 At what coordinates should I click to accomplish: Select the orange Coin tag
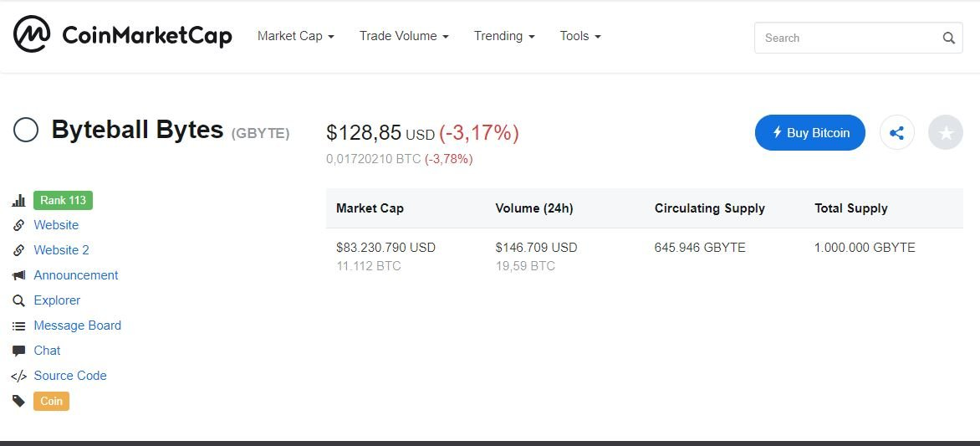pos(51,401)
